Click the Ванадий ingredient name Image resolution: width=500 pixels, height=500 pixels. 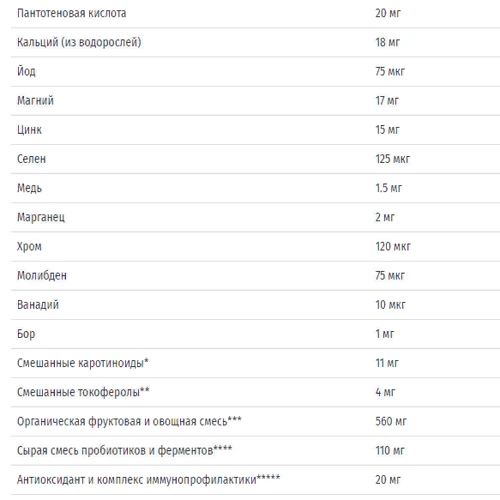pyautogui.click(x=38, y=305)
